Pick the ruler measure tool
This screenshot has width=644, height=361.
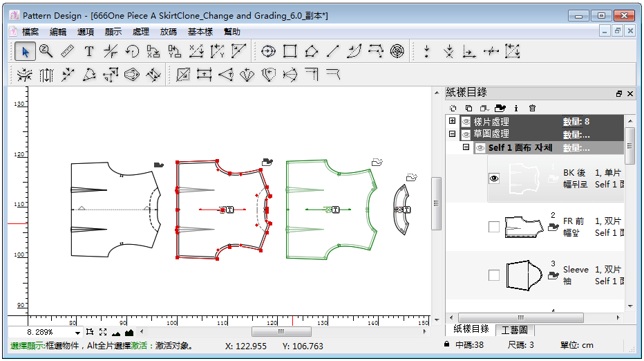tap(67, 51)
